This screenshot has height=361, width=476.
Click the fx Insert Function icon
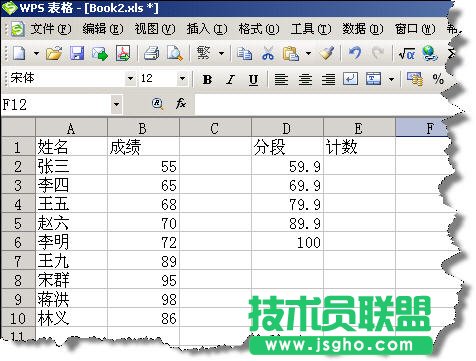tap(181, 104)
